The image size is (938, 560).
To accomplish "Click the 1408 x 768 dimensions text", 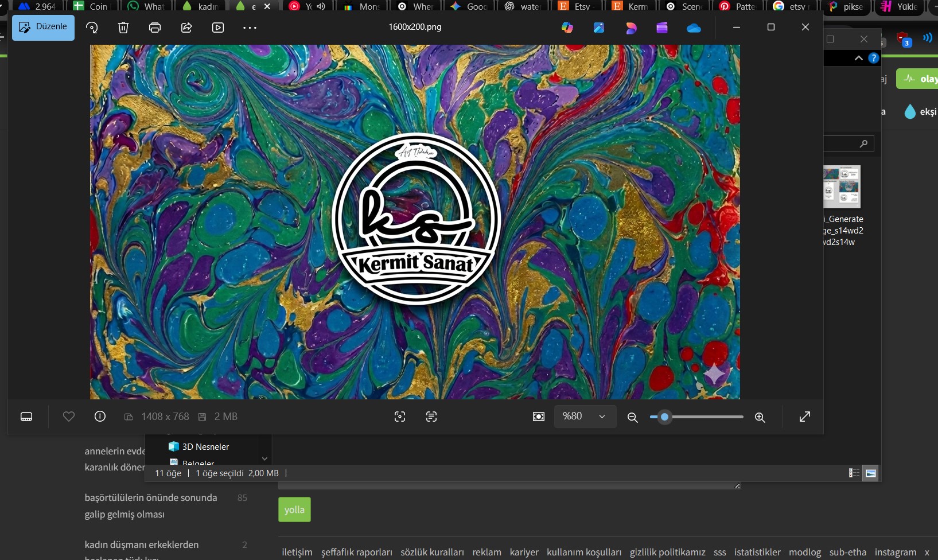I will coord(165,417).
